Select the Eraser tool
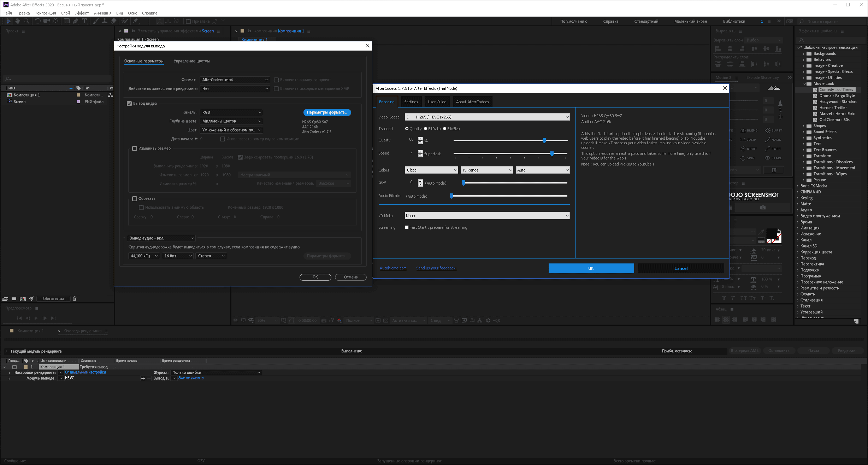The width and height of the screenshot is (868, 465). tap(113, 21)
